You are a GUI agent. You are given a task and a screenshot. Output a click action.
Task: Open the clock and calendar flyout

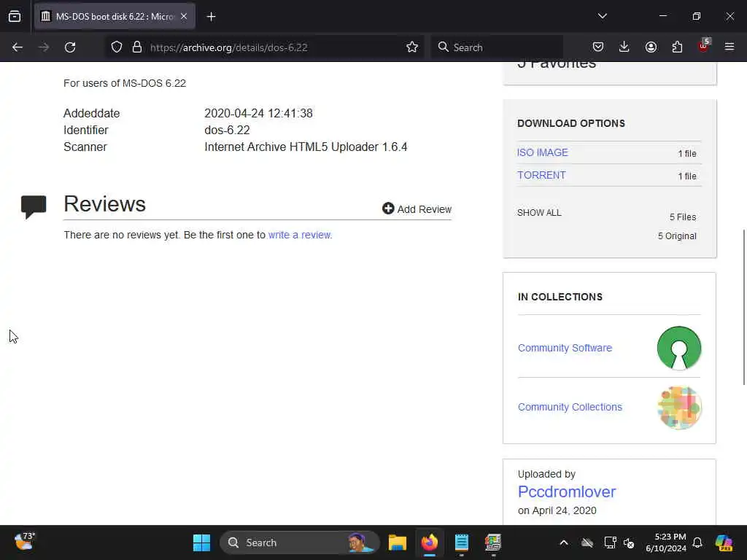[665, 542]
